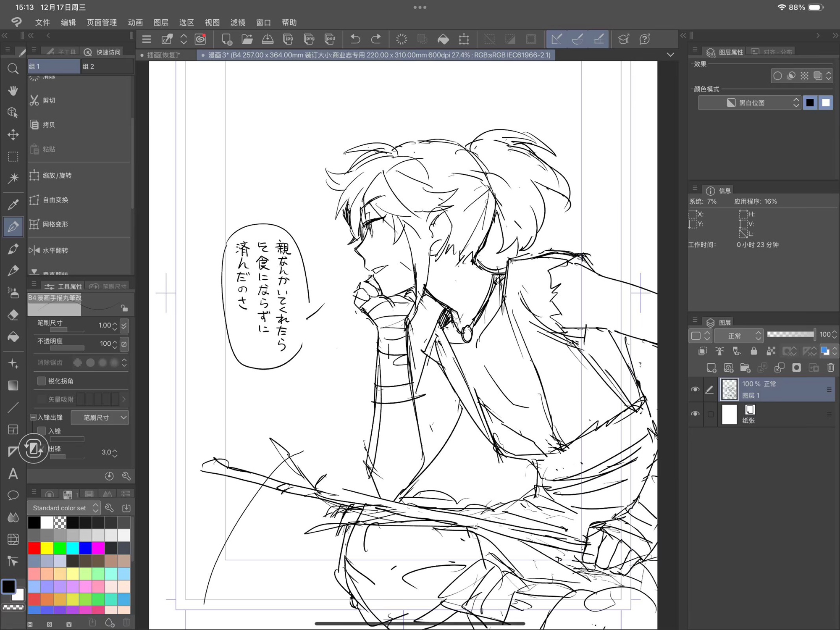The height and width of the screenshot is (630, 840).
Task: Open the 滤镜 menu
Action: [x=238, y=22]
